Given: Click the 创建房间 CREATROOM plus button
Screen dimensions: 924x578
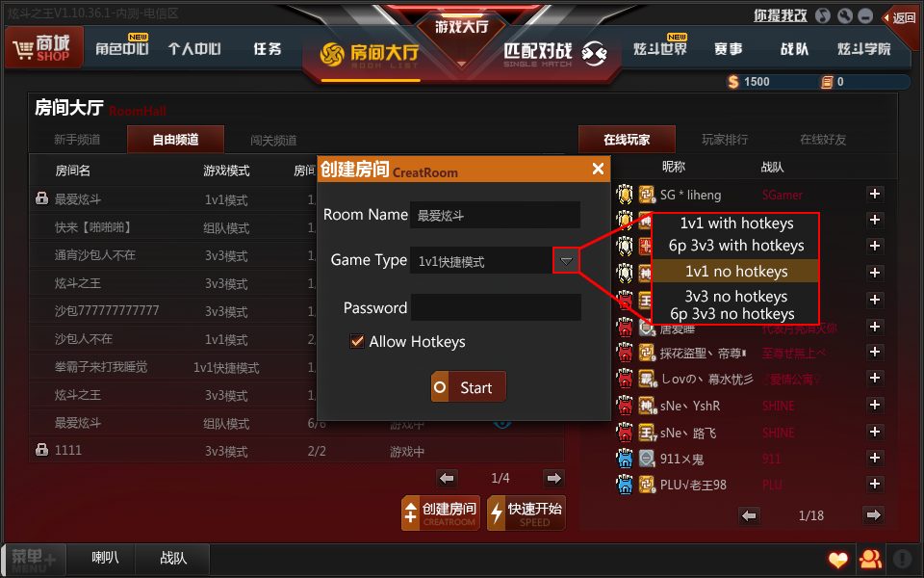Looking at the screenshot, I should click(441, 513).
